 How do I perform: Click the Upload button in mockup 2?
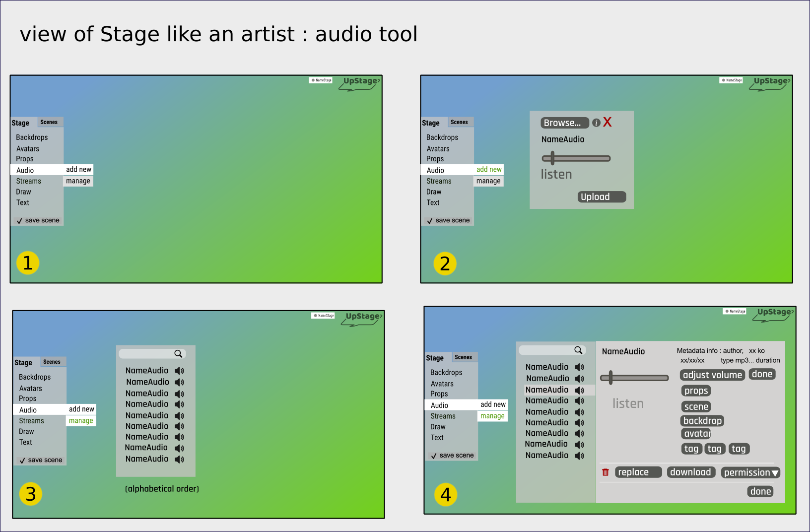tap(602, 197)
